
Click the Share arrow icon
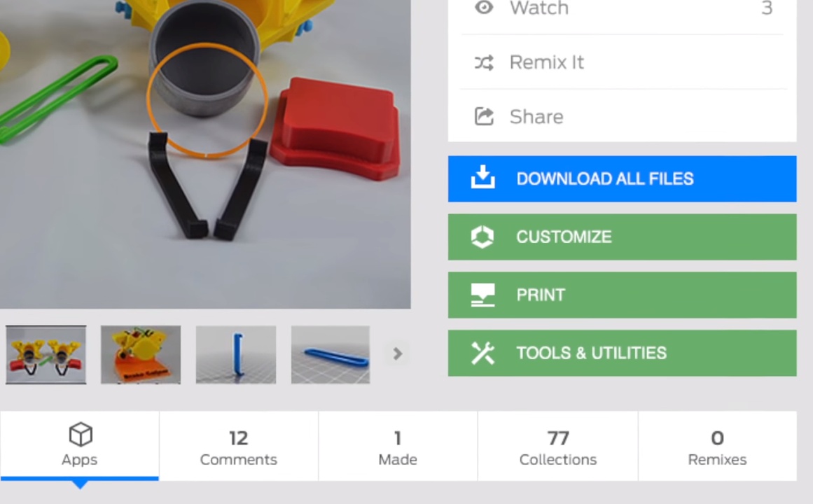pyautogui.click(x=484, y=117)
